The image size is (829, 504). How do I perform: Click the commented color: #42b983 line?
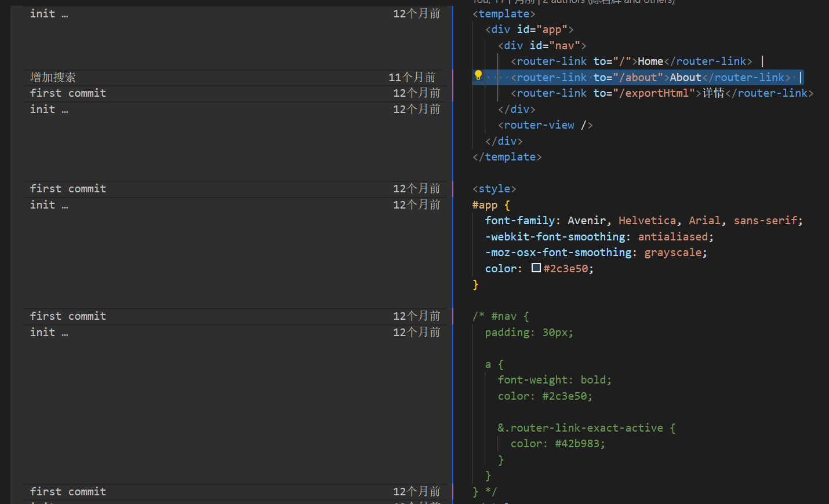click(558, 444)
